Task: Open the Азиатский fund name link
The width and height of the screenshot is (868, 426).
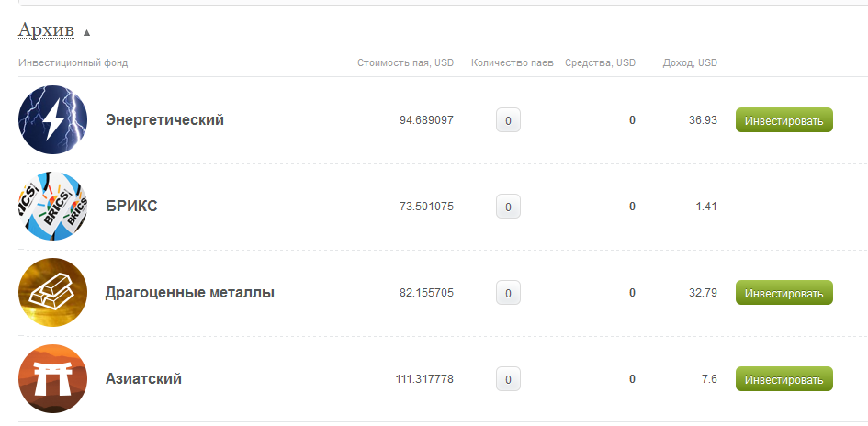Action: [x=144, y=379]
